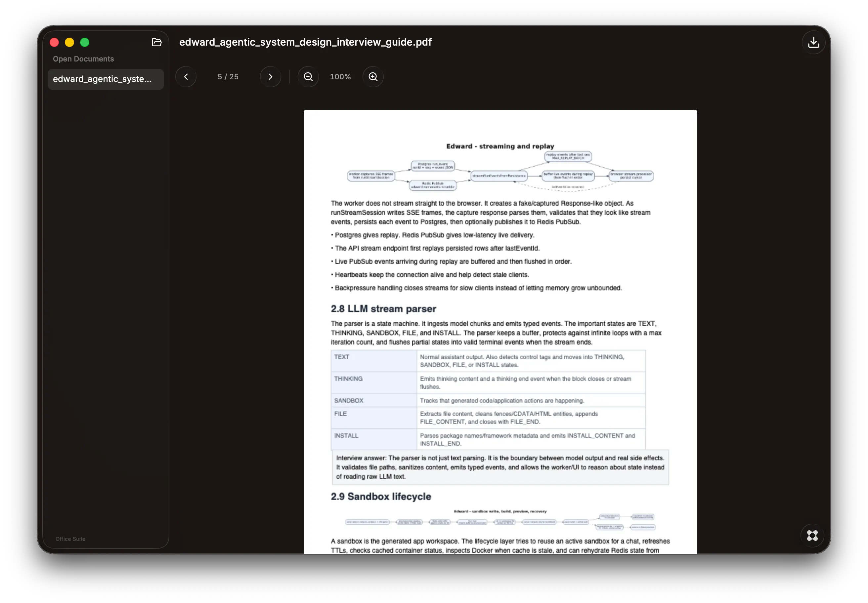Click the Edward streaming and replay diagram
Image resolution: width=868 pixels, height=603 pixels.
click(500, 166)
